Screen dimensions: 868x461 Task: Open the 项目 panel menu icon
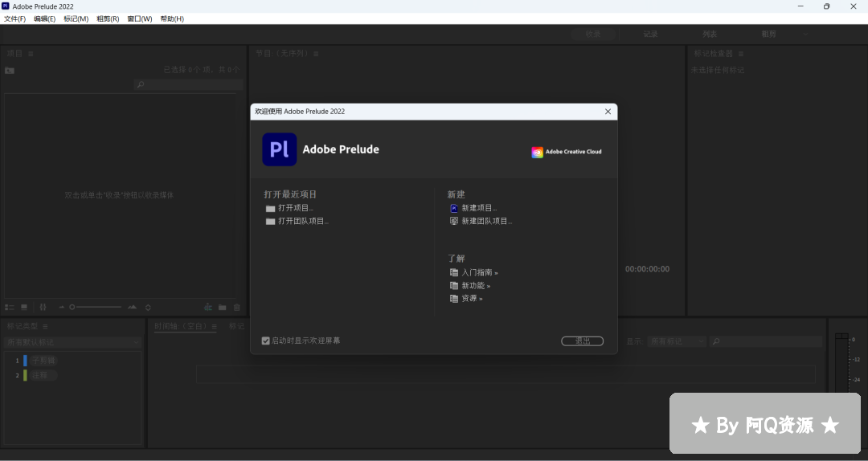[31, 54]
